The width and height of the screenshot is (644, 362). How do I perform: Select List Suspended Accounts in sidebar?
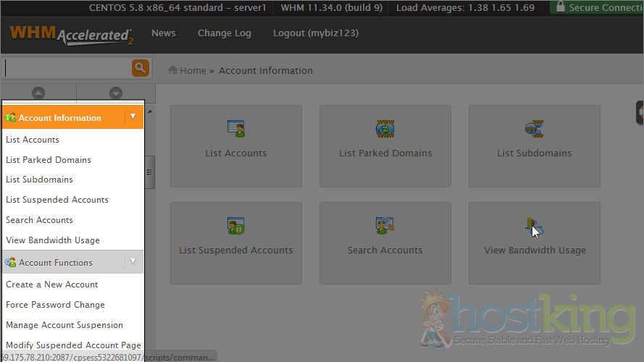coord(57,200)
